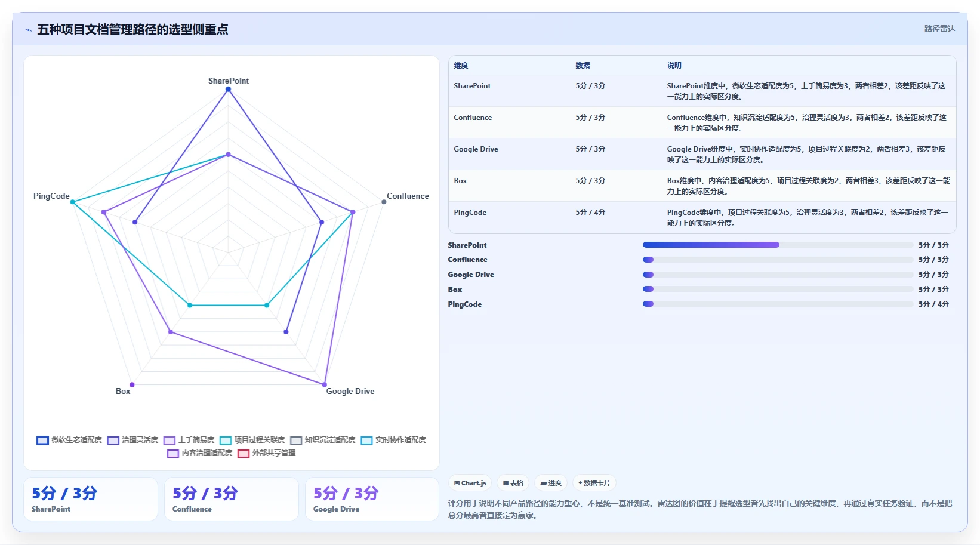Image resolution: width=980 pixels, height=545 pixels.
Task: Click the blue data point at SharePoint vertex
Action: 228,89
